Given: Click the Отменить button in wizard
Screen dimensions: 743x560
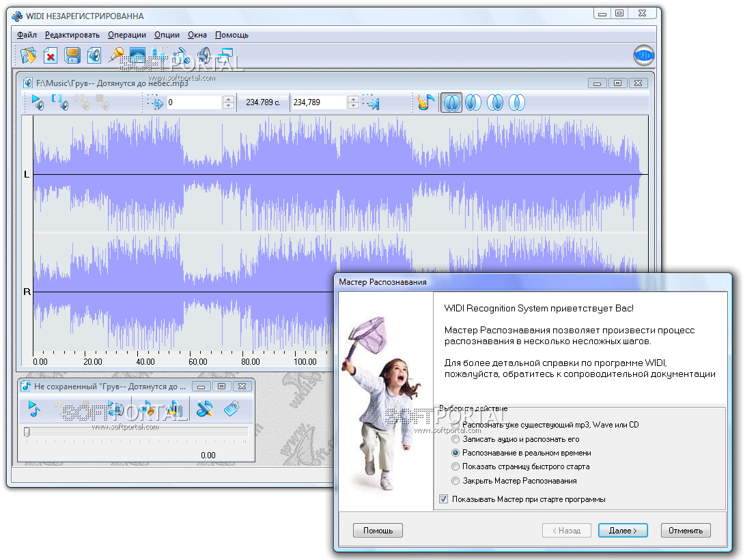Looking at the screenshot, I should 686,531.
